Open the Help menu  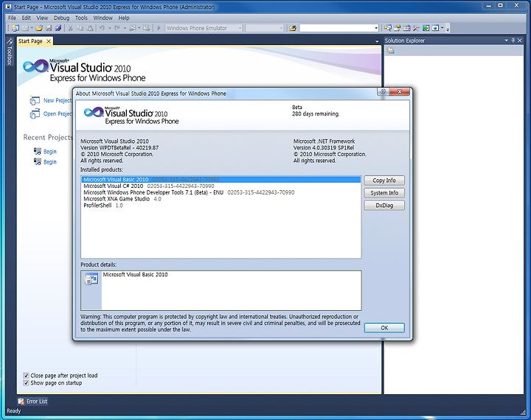(124, 18)
